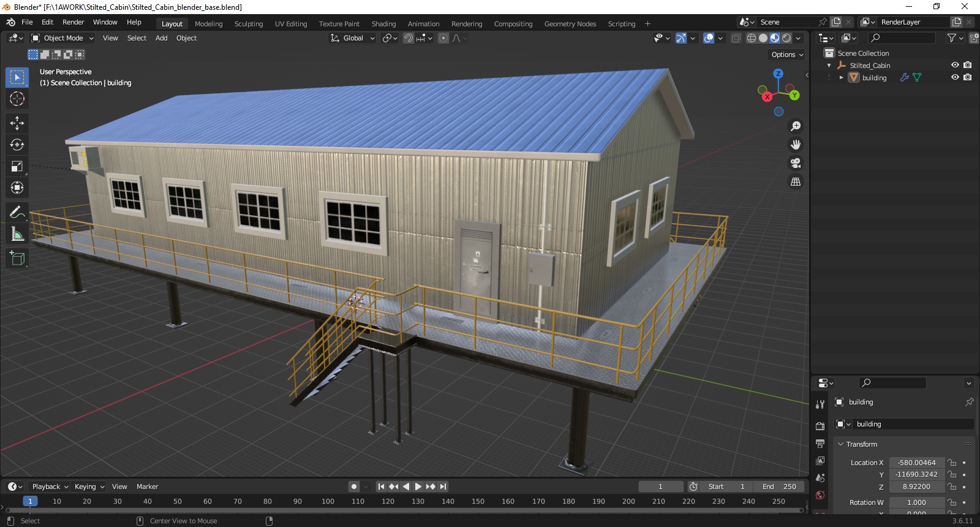The height and width of the screenshot is (527, 980).
Task: Activate the 3D Cursor tool
Action: (17, 99)
